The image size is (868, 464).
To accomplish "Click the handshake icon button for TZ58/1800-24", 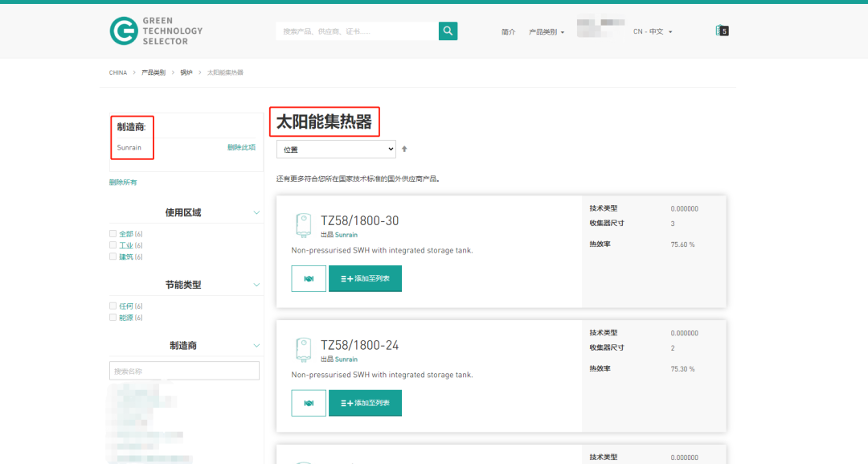I will (x=309, y=403).
